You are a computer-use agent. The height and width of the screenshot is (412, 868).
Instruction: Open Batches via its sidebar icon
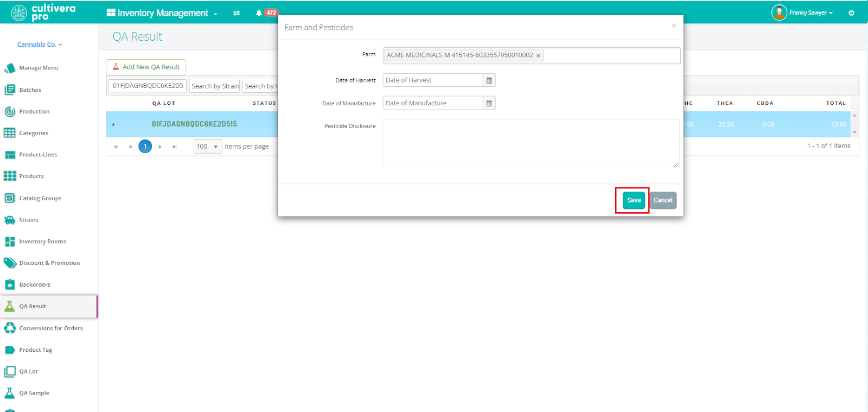(10, 90)
